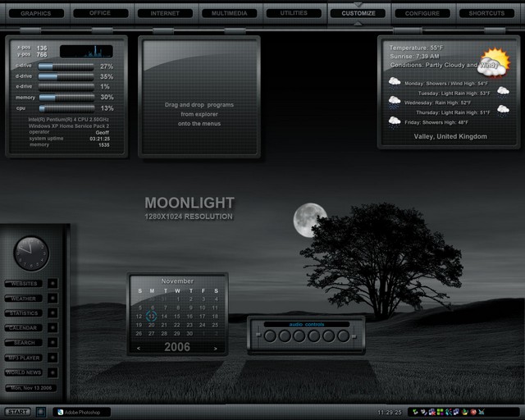Go to the next month in calendar
The image size is (525, 420).
click(216, 348)
